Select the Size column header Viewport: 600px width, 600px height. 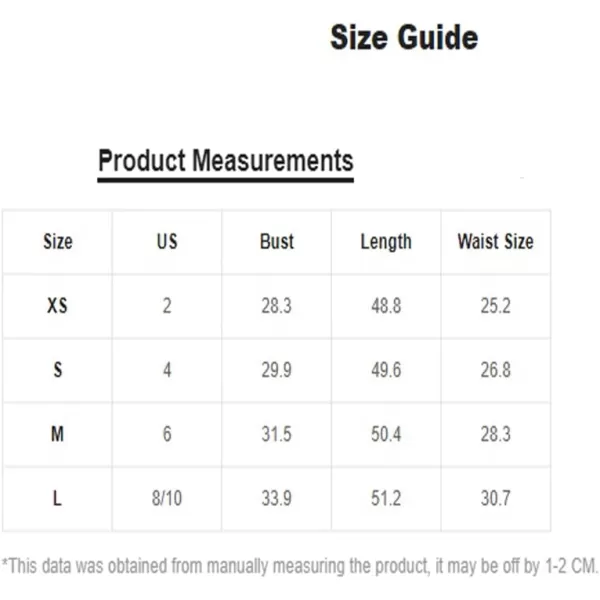(x=58, y=242)
